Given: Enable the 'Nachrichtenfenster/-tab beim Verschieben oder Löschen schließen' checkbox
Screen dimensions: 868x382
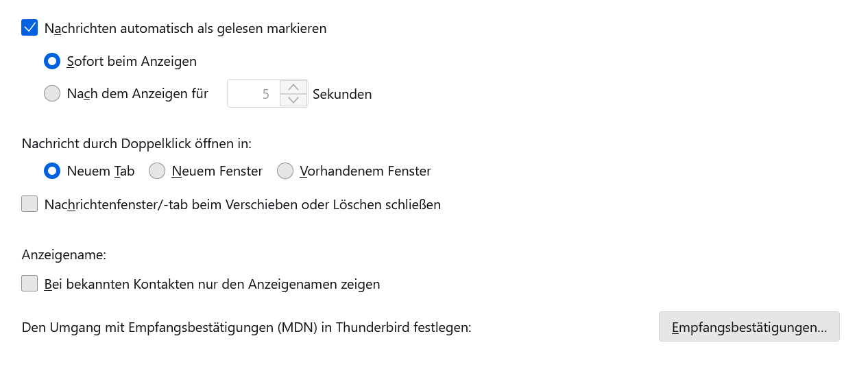Looking at the screenshot, I should click(x=29, y=204).
